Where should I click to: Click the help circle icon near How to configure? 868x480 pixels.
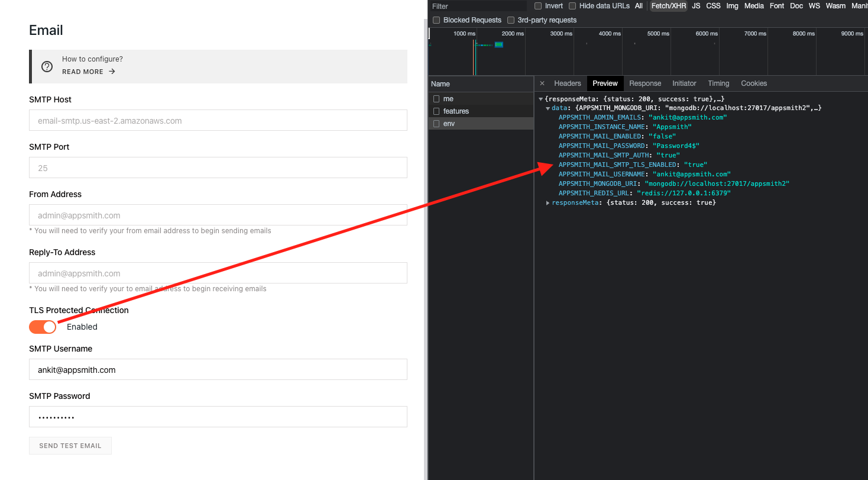point(47,66)
